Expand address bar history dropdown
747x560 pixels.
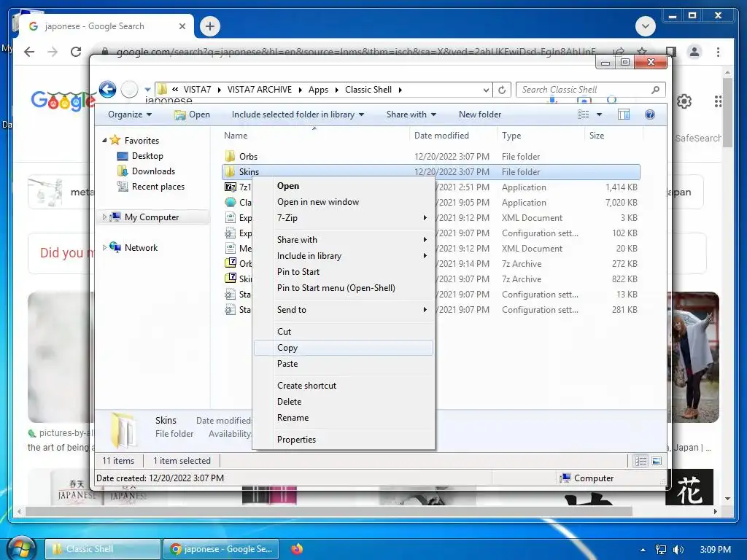(x=485, y=90)
